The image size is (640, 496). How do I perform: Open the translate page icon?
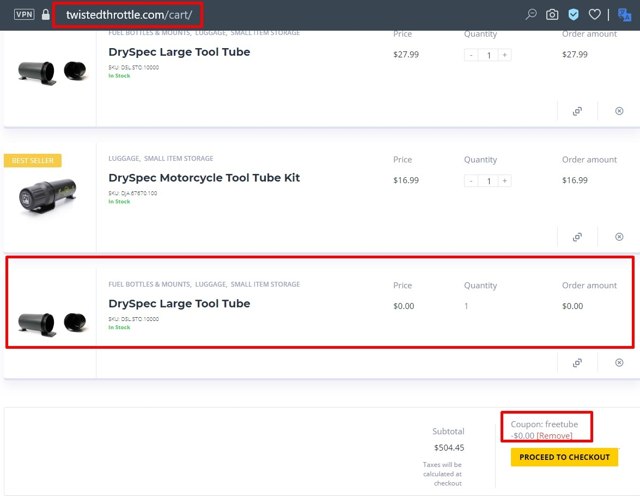point(624,15)
